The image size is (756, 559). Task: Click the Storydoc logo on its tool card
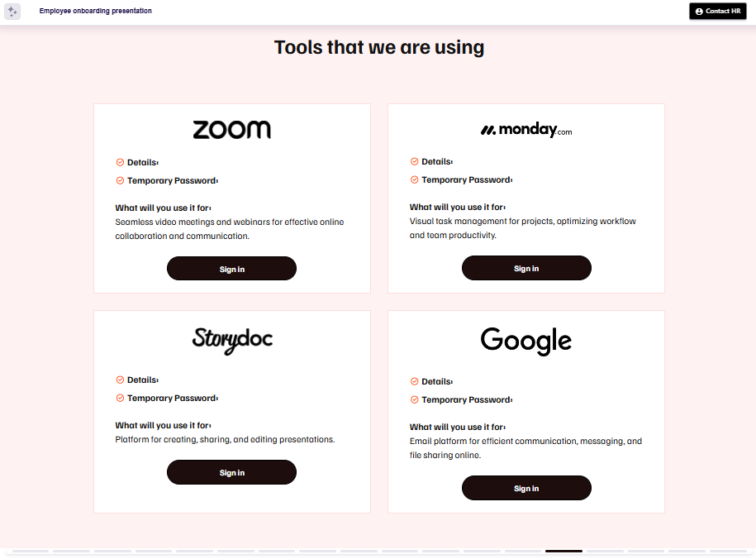point(231,340)
